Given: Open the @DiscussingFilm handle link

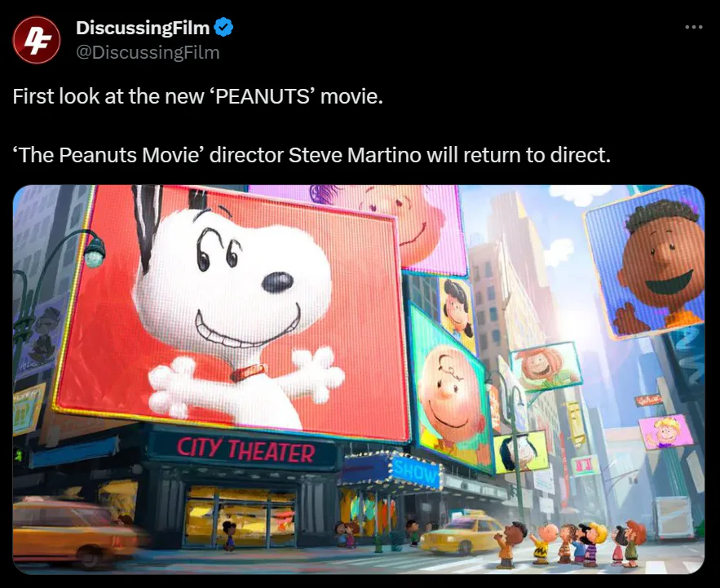Looking at the screenshot, I should [x=148, y=52].
